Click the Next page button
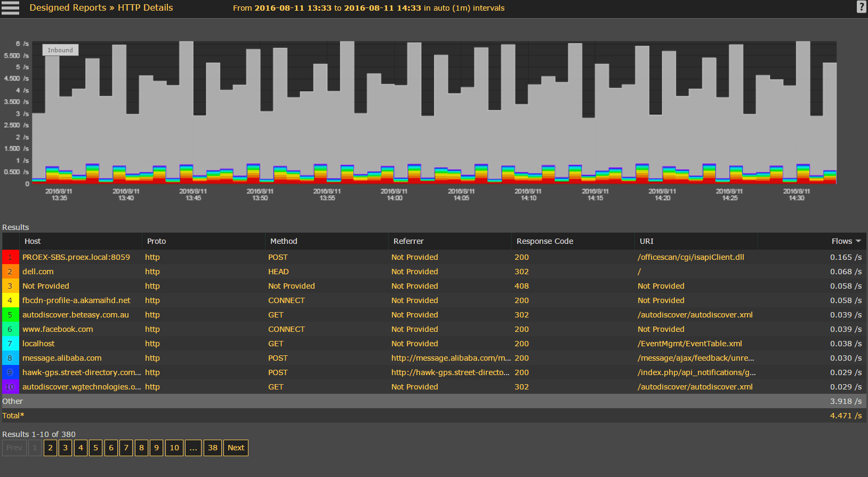 click(236, 448)
